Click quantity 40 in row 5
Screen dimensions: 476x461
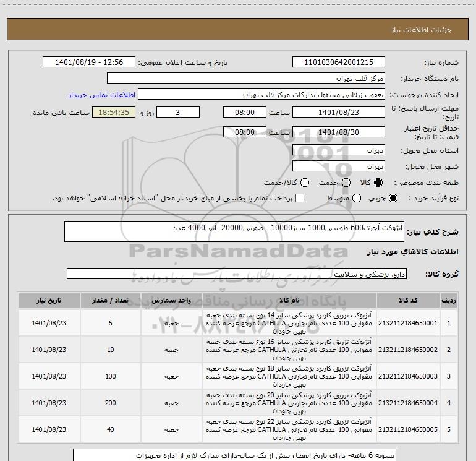click(110, 429)
